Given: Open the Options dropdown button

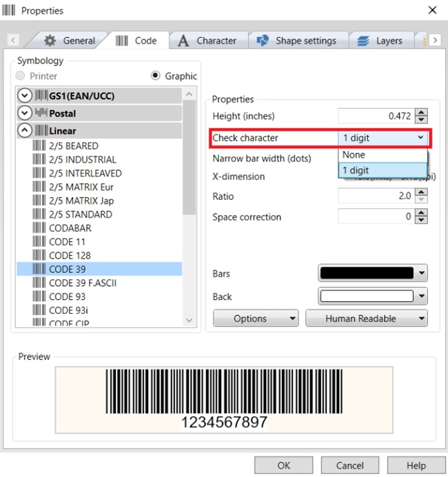Looking at the screenshot, I should [x=256, y=318].
